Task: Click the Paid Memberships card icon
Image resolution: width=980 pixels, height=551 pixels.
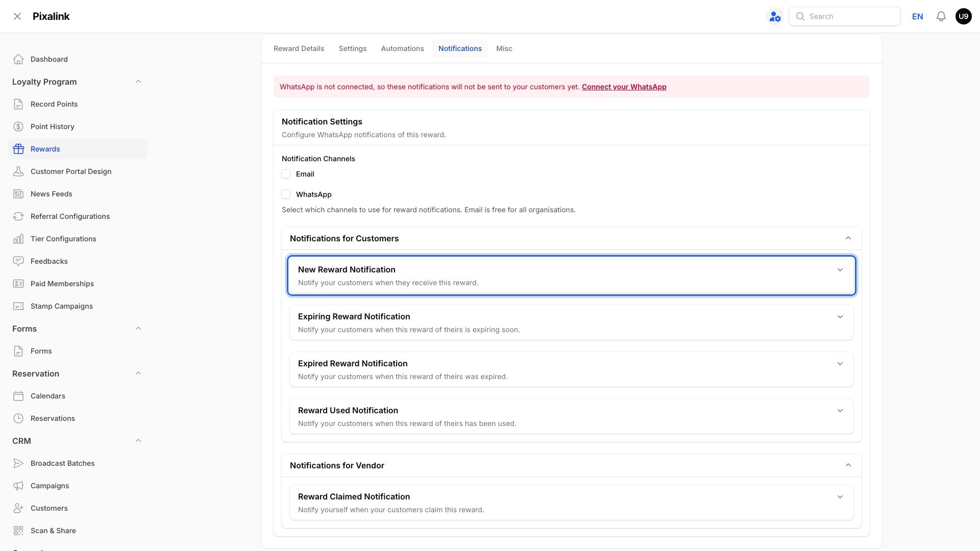Action: tap(18, 284)
